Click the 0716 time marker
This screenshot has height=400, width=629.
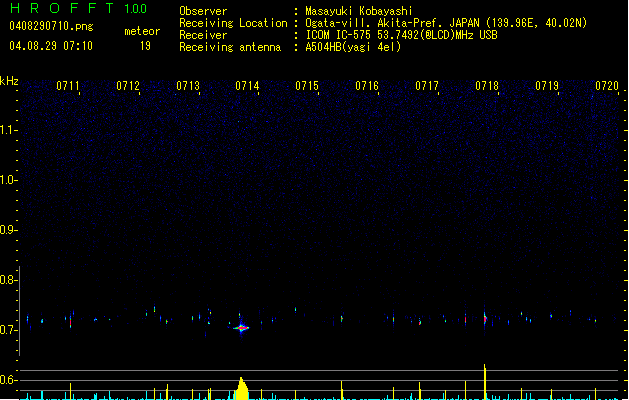[367, 86]
